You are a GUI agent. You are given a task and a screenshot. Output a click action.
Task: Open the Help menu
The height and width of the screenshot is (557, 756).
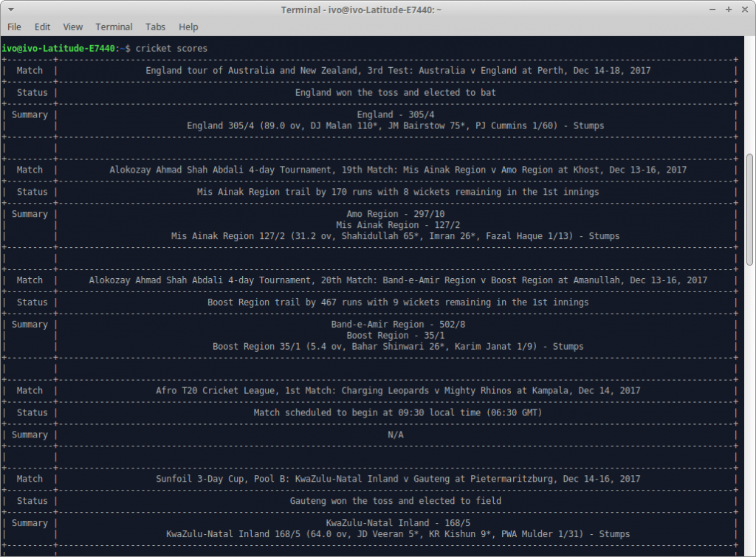pyautogui.click(x=188, y=27)
